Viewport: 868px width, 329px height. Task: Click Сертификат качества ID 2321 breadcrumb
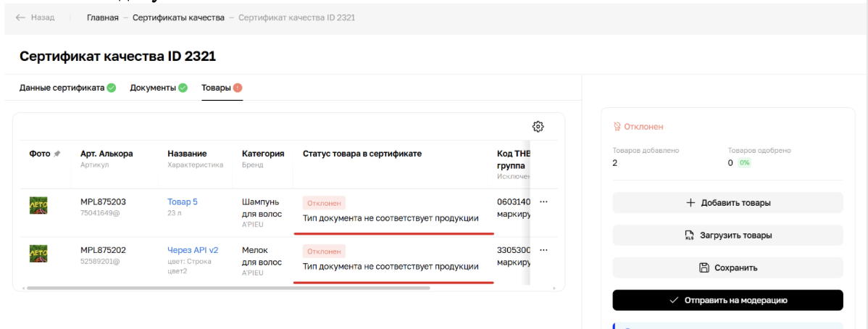[297, 17]
